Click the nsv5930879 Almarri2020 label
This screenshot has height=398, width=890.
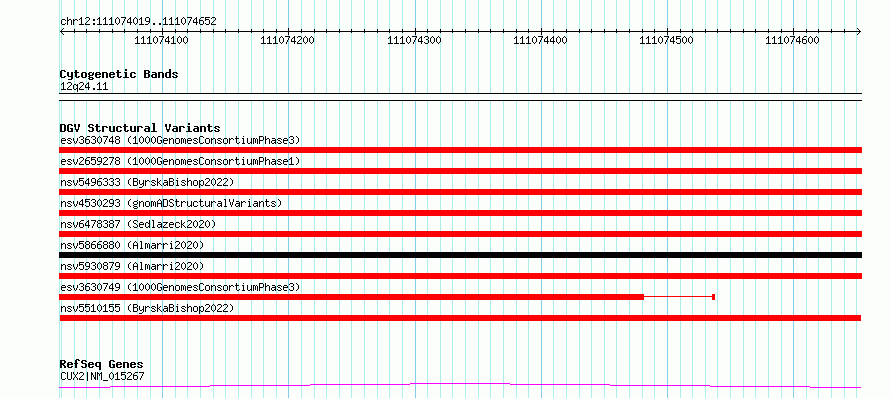[131, 266]
